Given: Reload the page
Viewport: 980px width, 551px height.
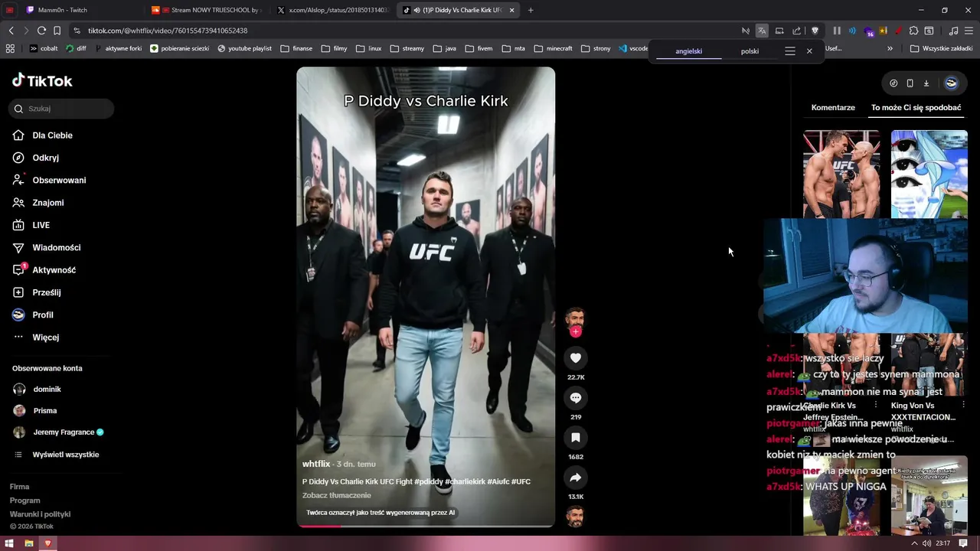Looking at the screenshot, I should pyautogui.click(x=41, y=31).
